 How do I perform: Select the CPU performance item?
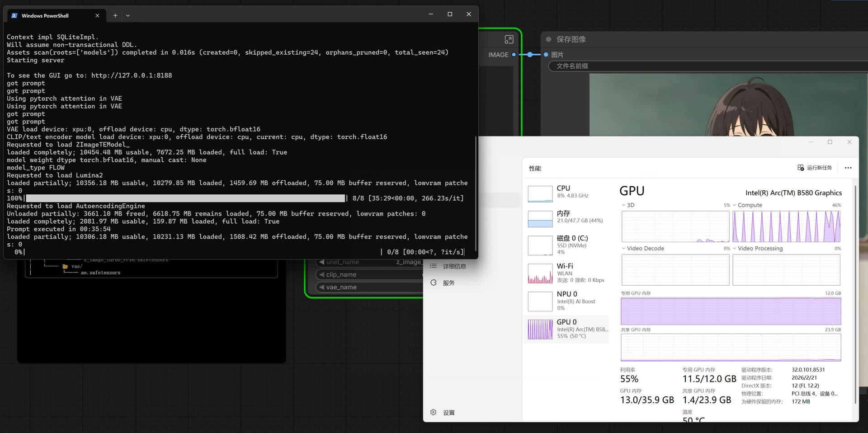click(x=567, y=192)
